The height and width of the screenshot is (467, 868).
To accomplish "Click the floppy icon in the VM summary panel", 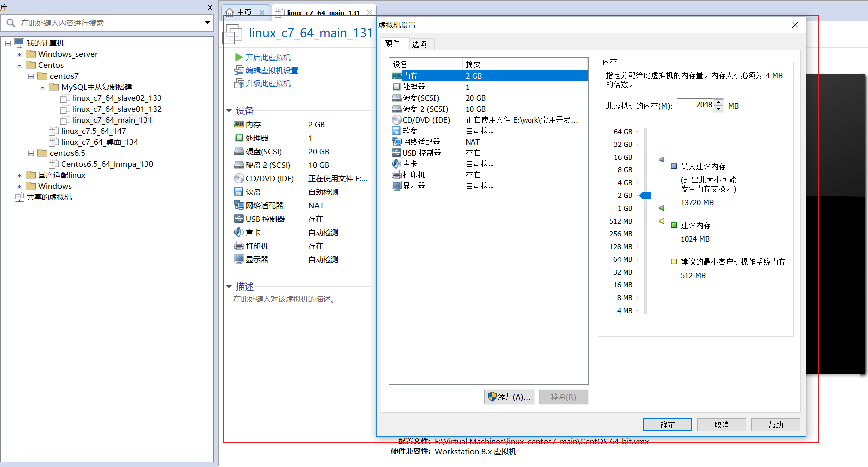I will pos(239,192).
